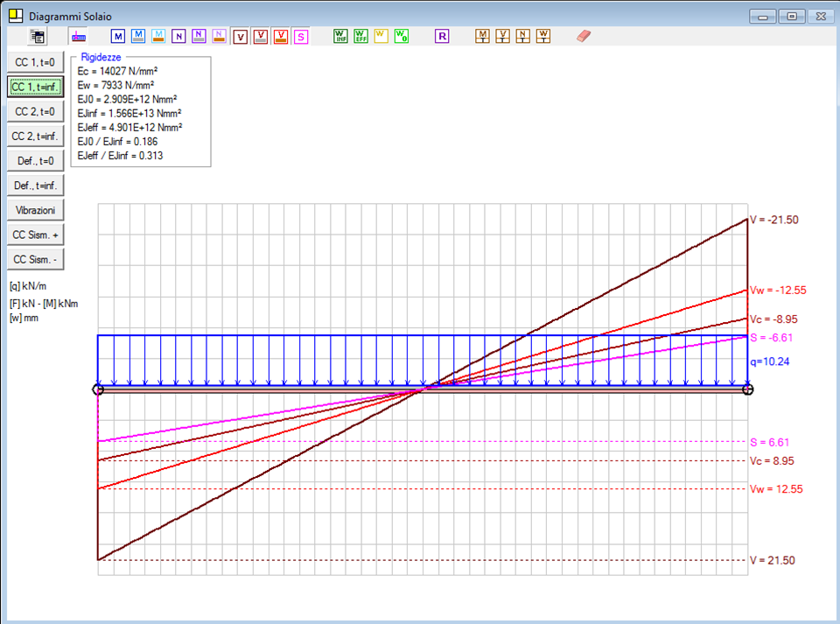Select the CC Sism. + load case
Image resolution: width=840 pixels, height=624 pixels.
pyautogui.click(x=35, y=235)
